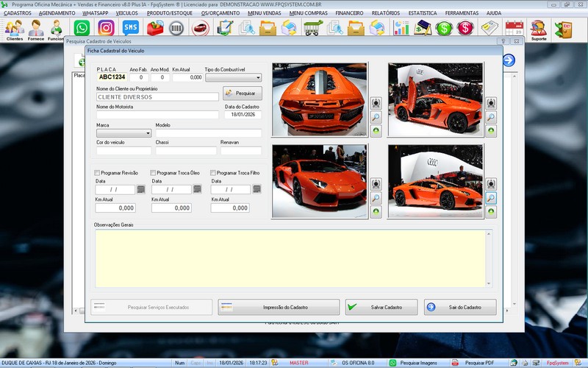Screen dimensions: 588x368
Task: Click the Instagram toolbar icon
Action: click(x=106, y=28)
